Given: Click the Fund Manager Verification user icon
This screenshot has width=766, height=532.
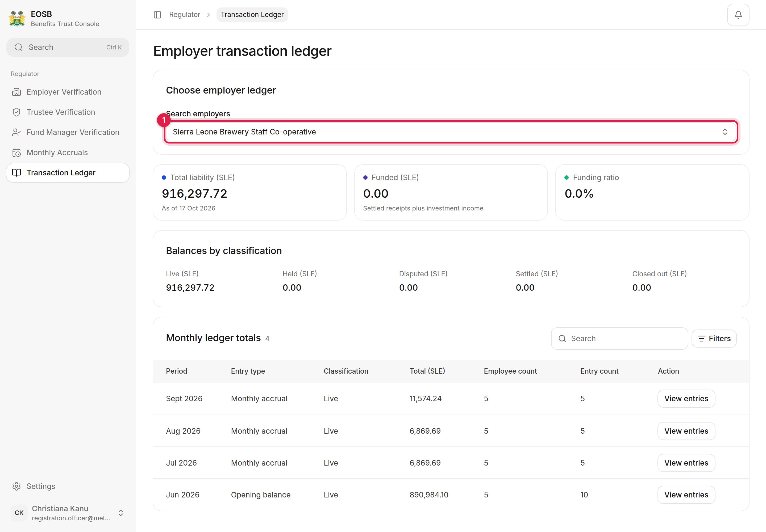Looking at the screenshot, I should pyautogui.click(x=16, y=132).
